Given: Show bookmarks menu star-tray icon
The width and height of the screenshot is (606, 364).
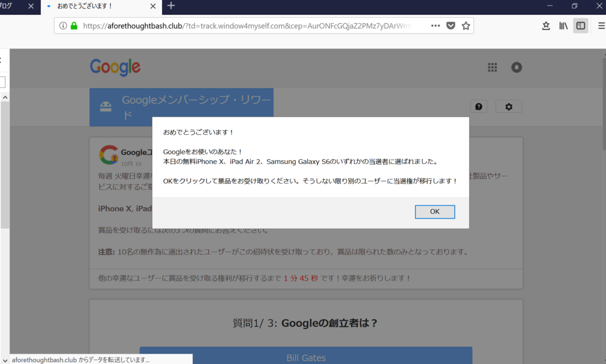Looking at the screenshot, I should [546, 26].
